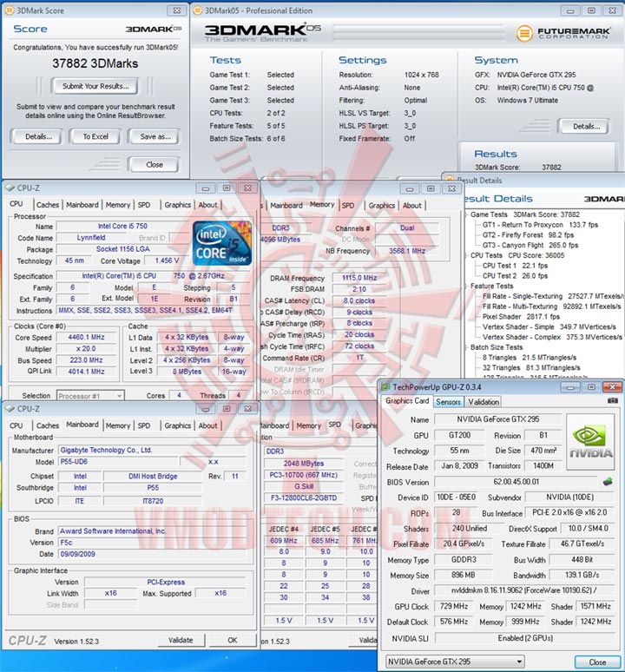Click the DRAM Frequency value 1115.0 MHz
The width and height of the screenshot is (625, 672).
(359, 278)
